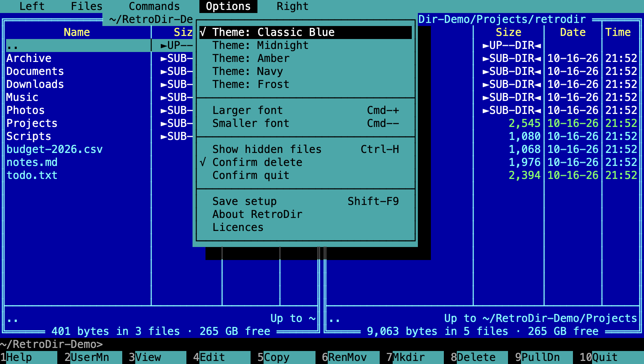Click the left panel Name column header

[x=77, y=32]
